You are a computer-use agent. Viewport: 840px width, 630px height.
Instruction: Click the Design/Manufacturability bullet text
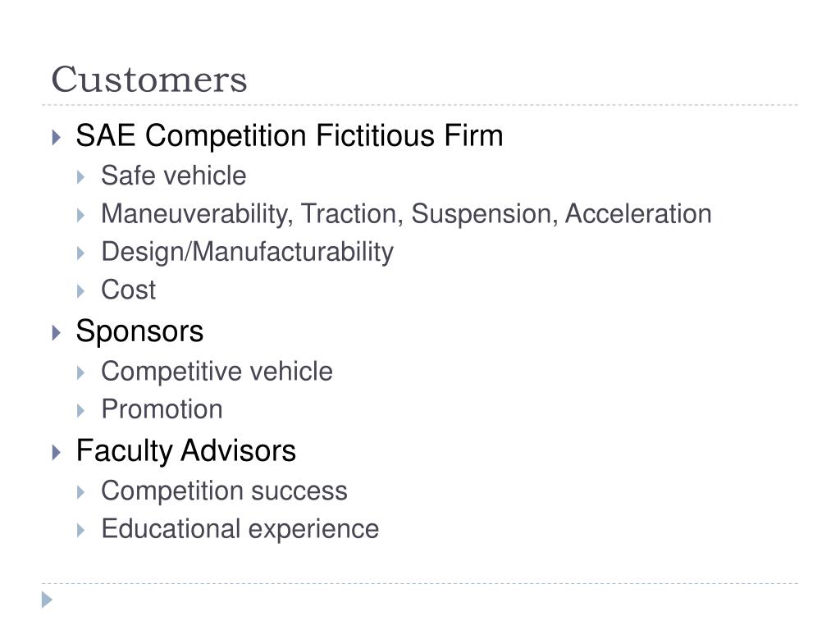pos(248,253)
